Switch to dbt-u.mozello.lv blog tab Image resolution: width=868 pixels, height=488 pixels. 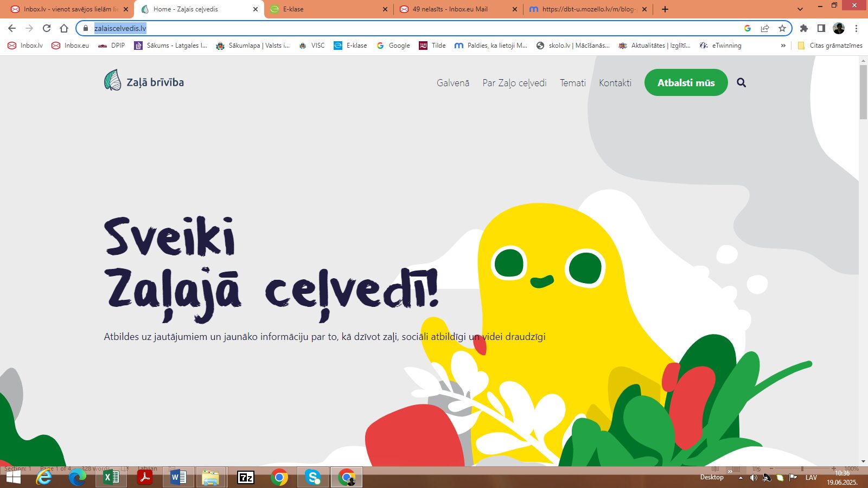coord(588,9)
